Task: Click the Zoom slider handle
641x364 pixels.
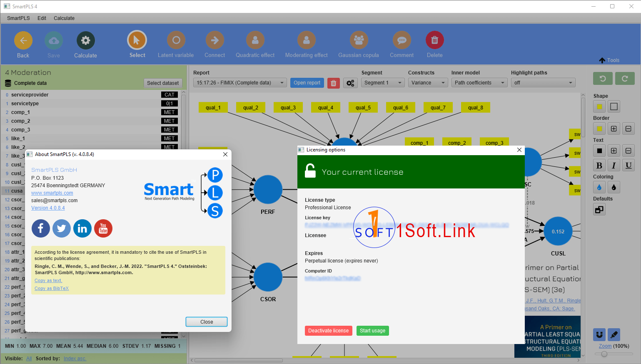Action: click(x=604, y=354)
